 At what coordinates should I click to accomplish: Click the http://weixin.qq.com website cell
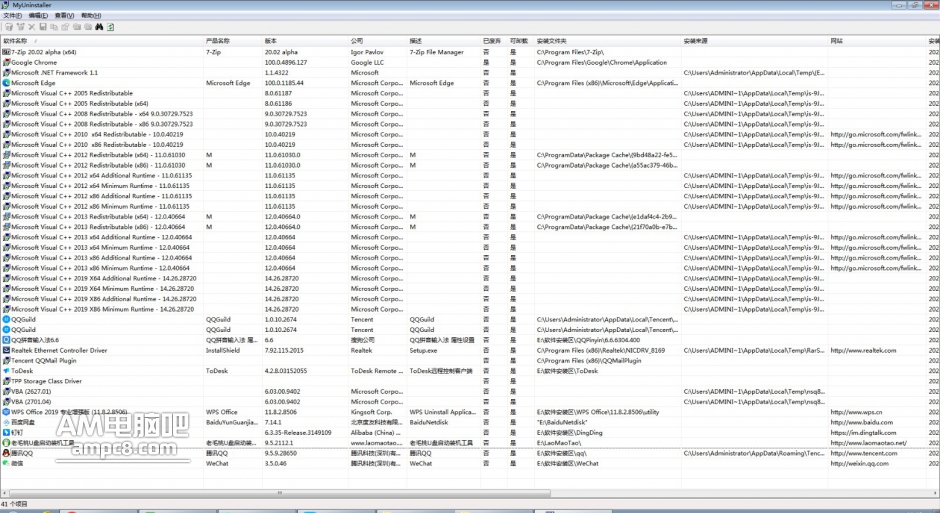tap(860, 463)
